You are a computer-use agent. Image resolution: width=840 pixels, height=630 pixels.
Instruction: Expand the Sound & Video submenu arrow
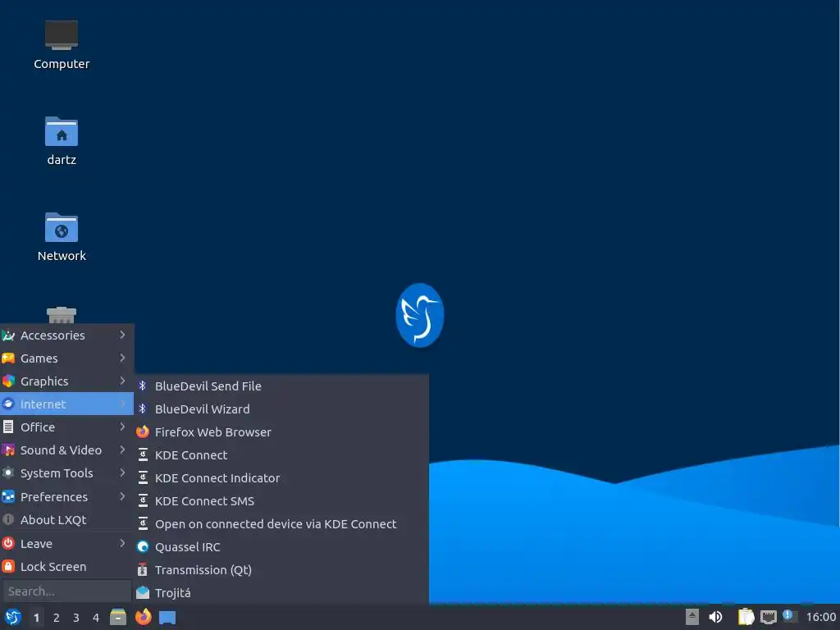click(x=123, y=450)
